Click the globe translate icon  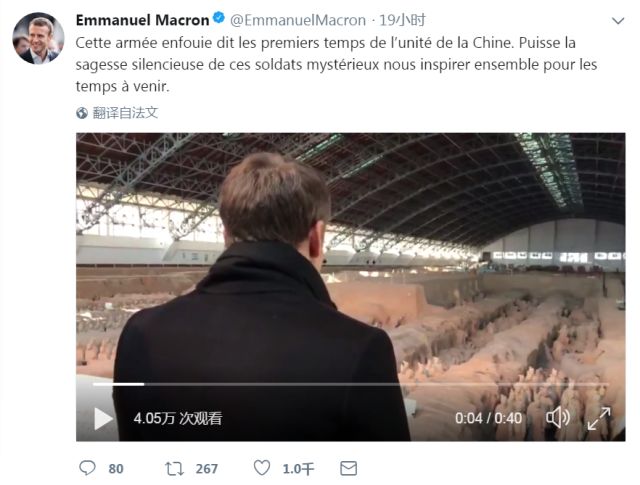82,113
